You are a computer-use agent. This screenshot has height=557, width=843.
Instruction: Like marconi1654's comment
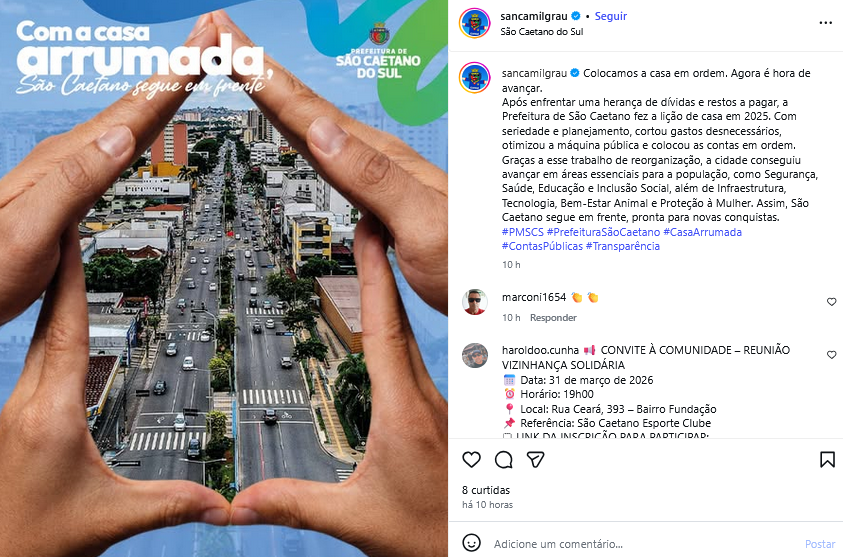pyautogui.click(x=831, y=302)
